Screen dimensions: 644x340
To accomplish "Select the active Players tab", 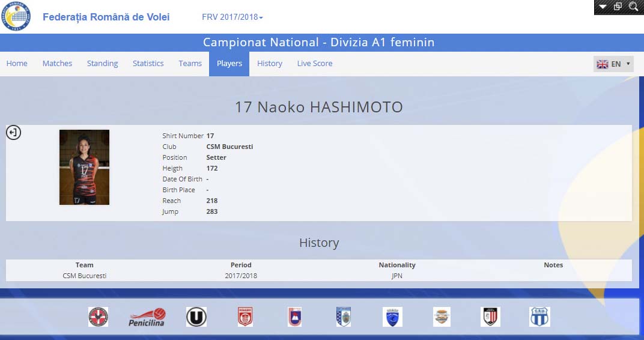I will point(229,64).
